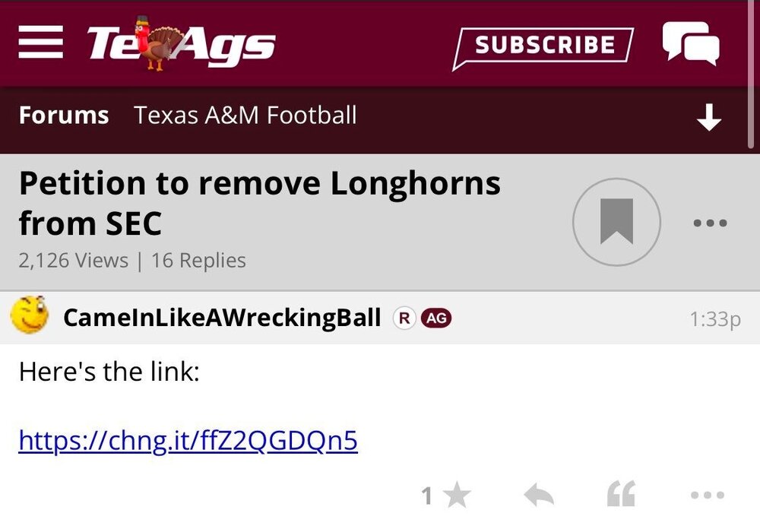Viewport: 760px width, 532px height.
Task: Go to the Forums section
Action: pyautogui.click(x=64, y=116)
